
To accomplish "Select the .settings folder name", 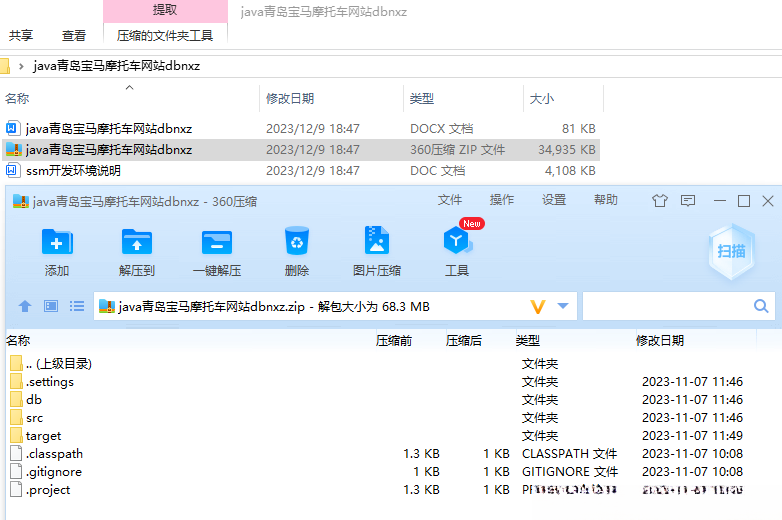I will tap(50, 382).
